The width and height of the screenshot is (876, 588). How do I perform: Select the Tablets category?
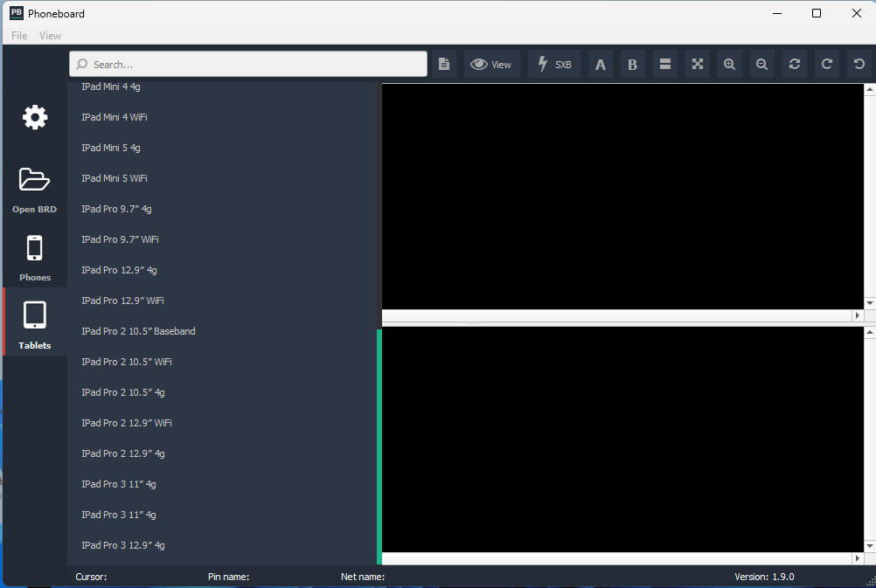click(x=35, y=322)
